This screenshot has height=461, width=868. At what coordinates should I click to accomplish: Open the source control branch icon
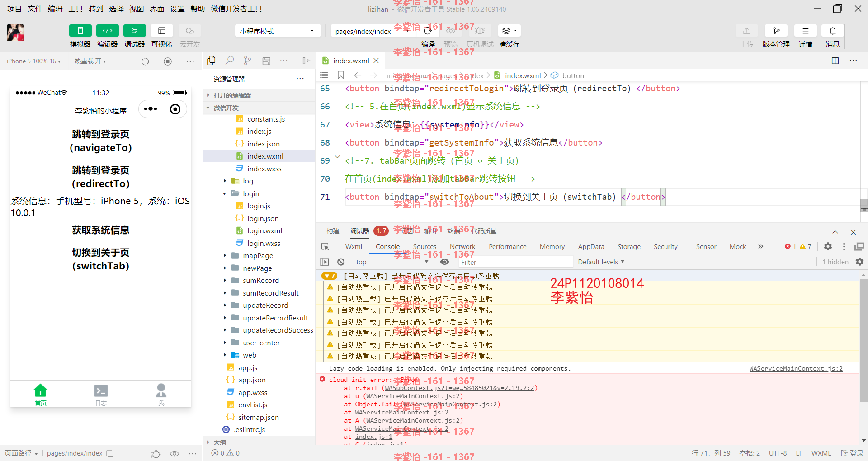[247, 61]
